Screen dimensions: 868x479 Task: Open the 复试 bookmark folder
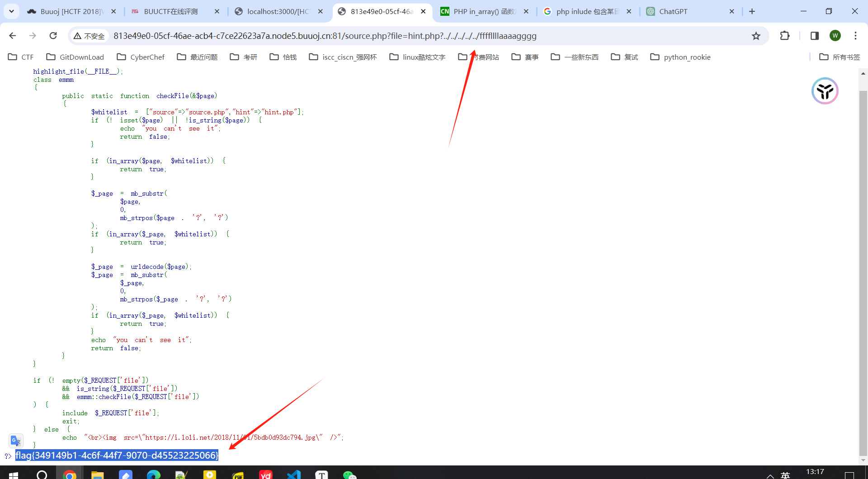tap(624, 57)
